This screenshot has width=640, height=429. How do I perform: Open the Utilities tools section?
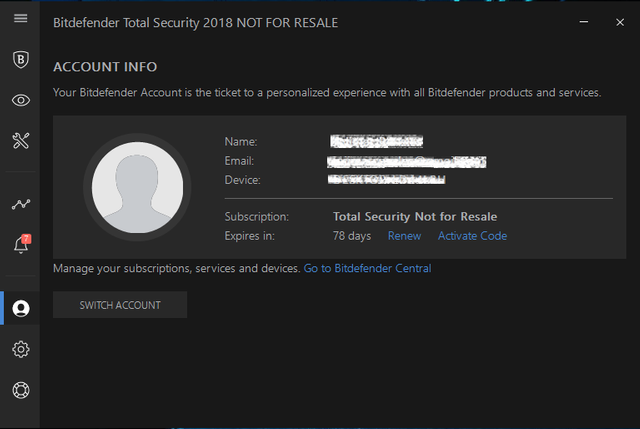pyautogui.click(x=20, y=140)
